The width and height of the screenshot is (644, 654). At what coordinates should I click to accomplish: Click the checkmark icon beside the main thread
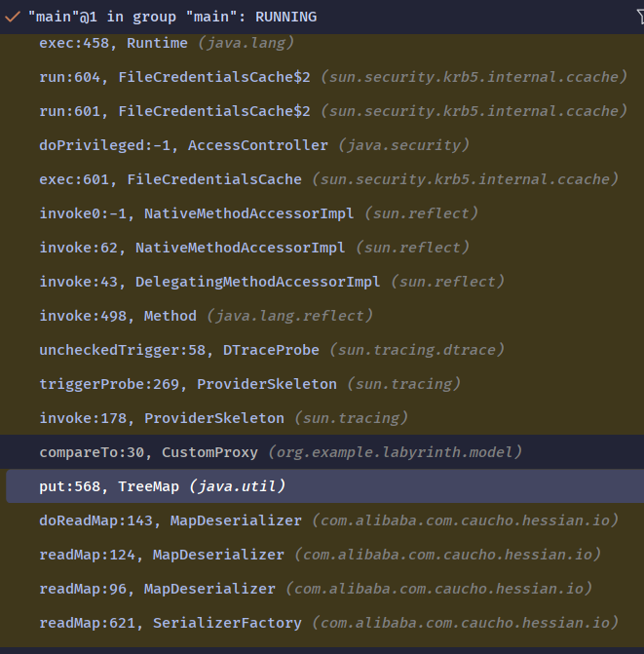point(14,17)
